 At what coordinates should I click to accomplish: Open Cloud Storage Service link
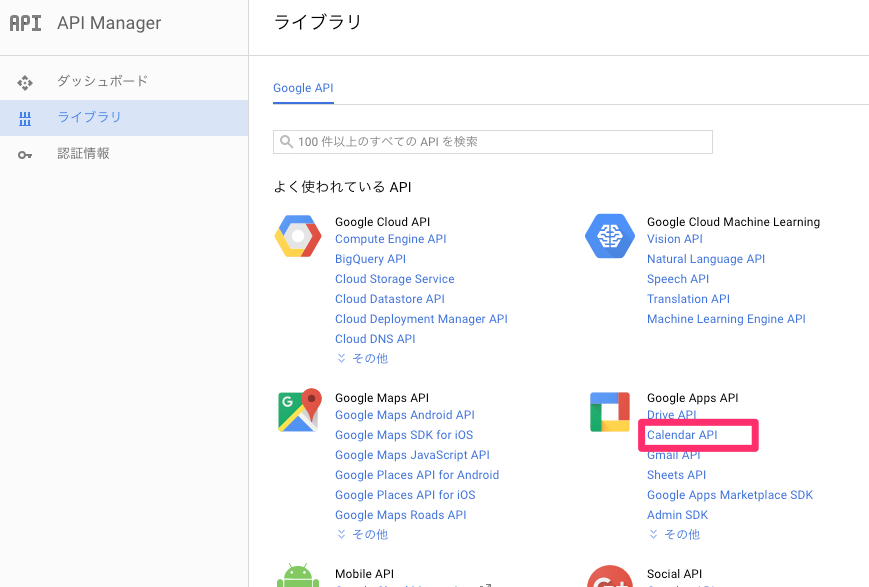click(x=395, y=279)
